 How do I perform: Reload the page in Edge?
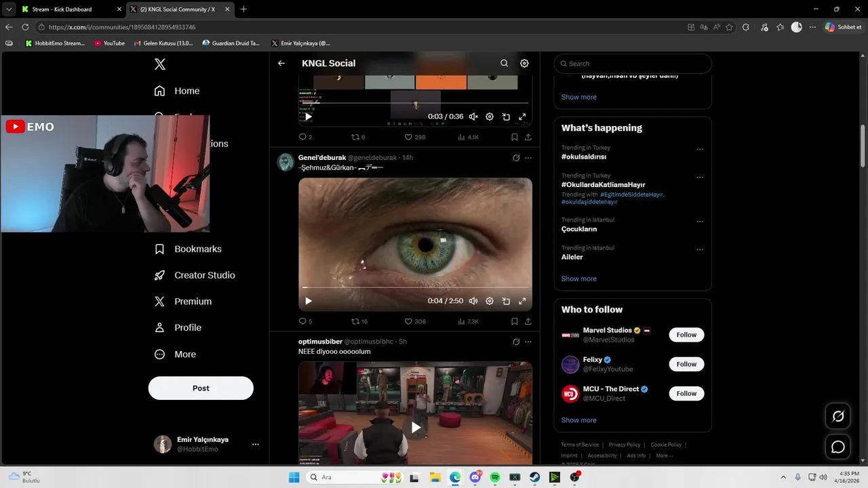pos(25,27)
